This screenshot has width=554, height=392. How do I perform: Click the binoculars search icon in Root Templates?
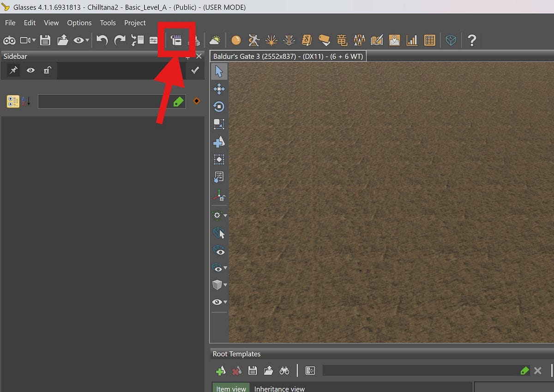point(284,370)
